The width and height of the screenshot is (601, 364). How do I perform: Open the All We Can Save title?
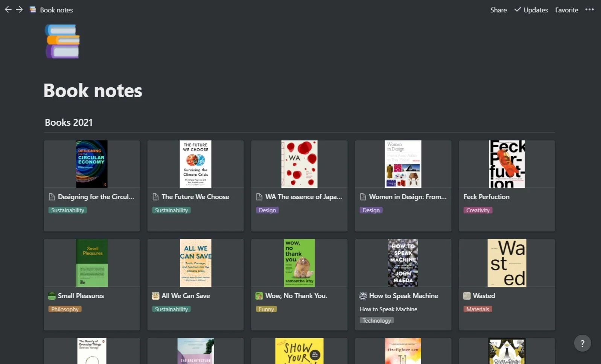point(186,296)
